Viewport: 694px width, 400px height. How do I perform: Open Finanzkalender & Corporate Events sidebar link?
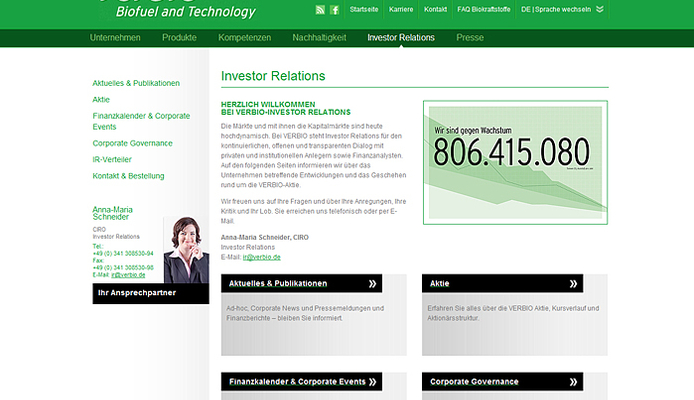pyautogui.click(x=141, y=121)
